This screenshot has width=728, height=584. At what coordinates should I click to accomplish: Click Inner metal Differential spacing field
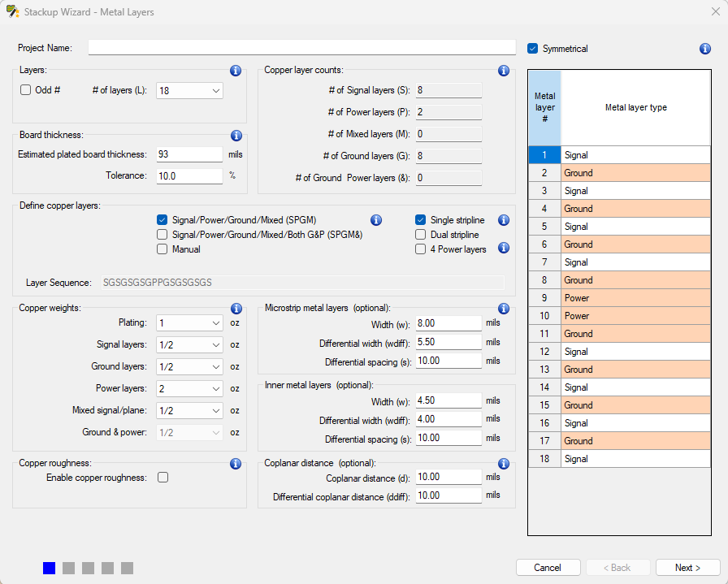pos(448,438)
